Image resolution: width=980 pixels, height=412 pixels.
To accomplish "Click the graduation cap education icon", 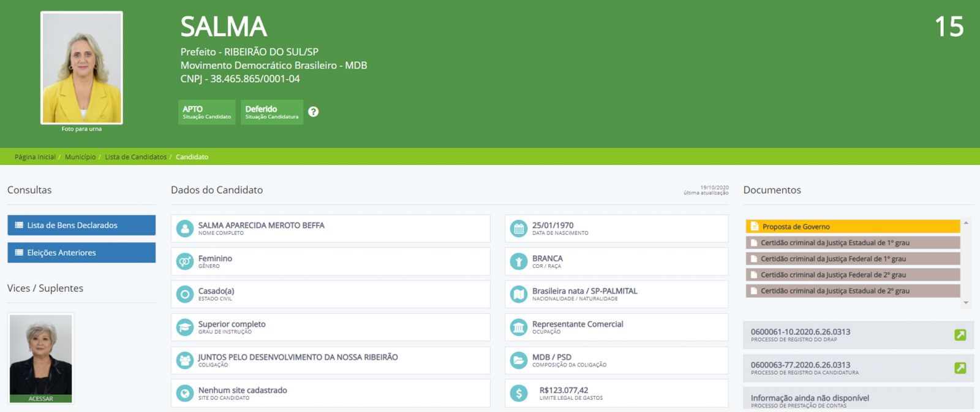I will (185, 327).
